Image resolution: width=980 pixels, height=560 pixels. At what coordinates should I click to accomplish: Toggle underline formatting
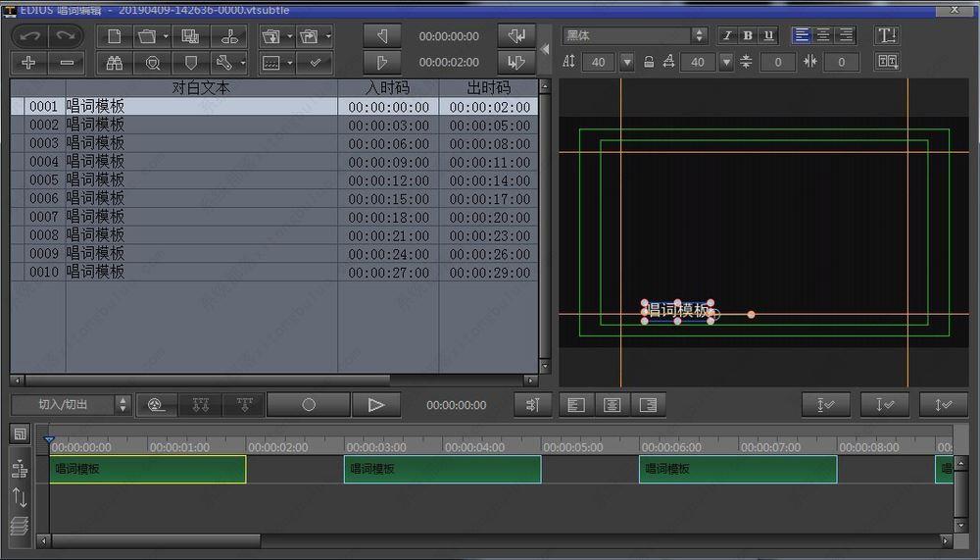[x=768, y=35]
